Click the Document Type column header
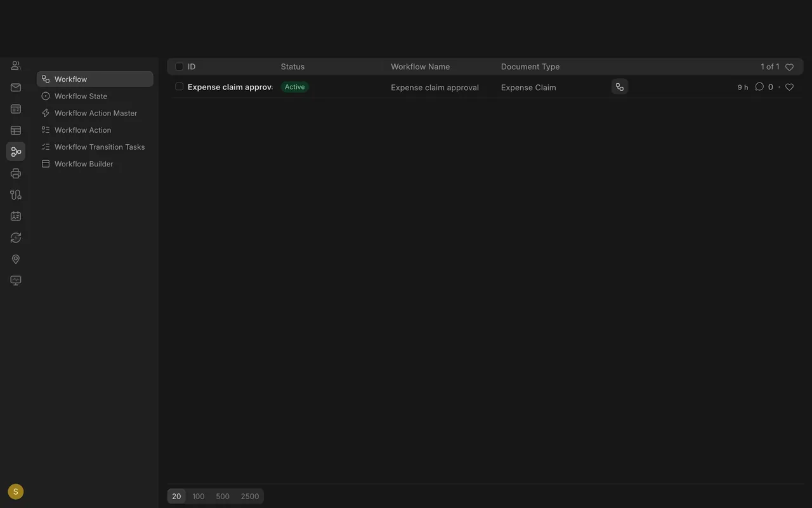 click(x=530, y=67)
